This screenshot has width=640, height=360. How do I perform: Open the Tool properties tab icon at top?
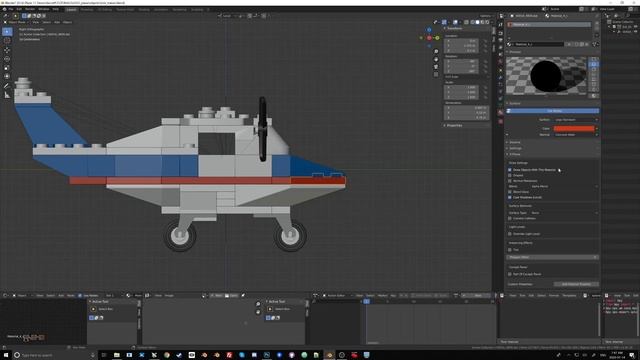click(x=500, y=25)
